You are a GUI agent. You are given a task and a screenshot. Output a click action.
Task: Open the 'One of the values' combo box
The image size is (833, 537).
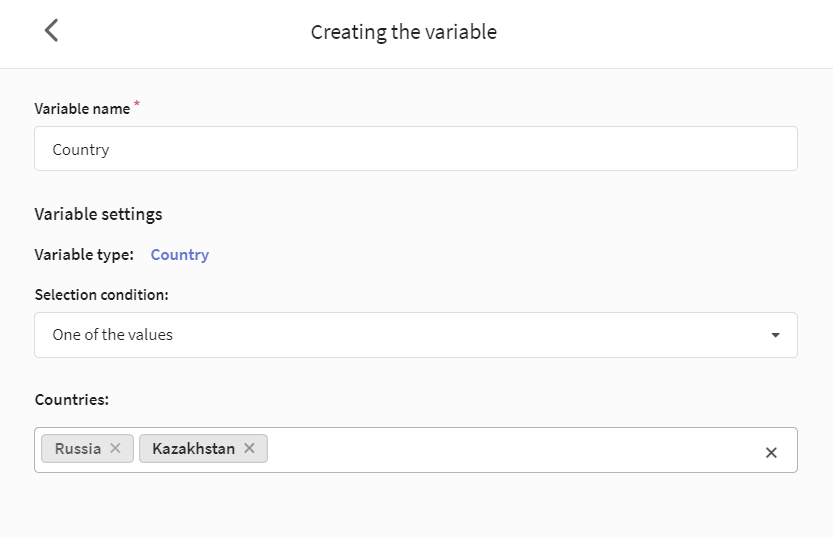pyautogui.click(x=415, y=335)
